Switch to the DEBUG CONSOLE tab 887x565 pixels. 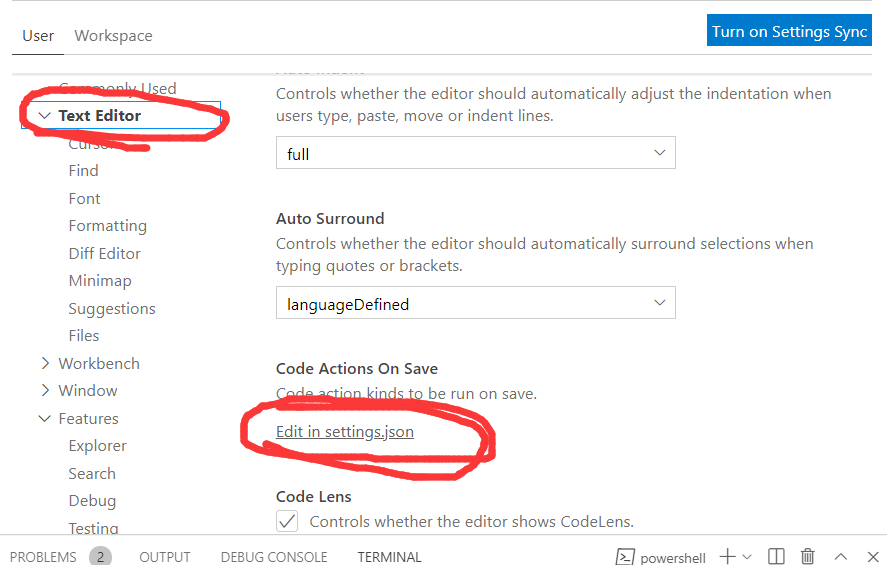tap(274, 557)
